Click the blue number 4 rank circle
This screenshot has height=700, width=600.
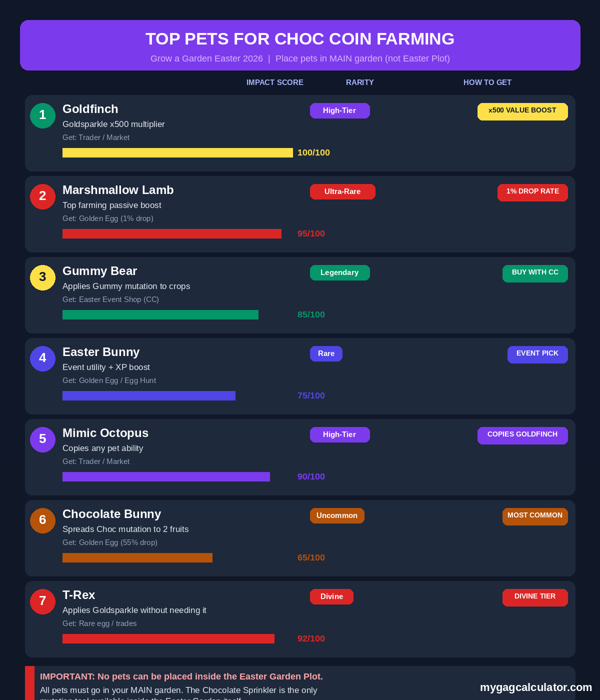42,358
